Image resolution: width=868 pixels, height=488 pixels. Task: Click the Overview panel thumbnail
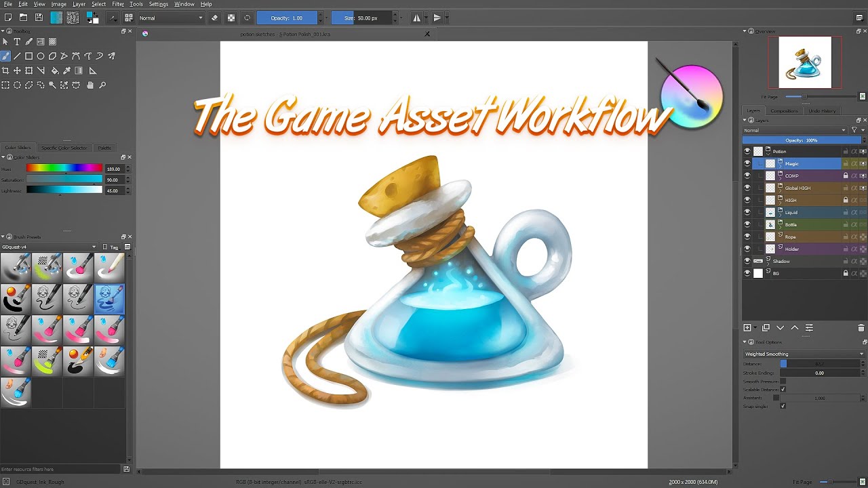point(804,62)
